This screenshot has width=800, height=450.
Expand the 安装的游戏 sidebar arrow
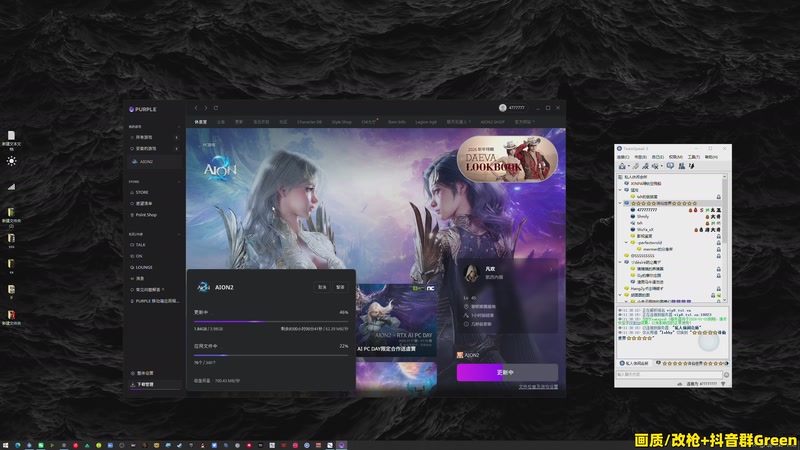[x=177, y=148]
